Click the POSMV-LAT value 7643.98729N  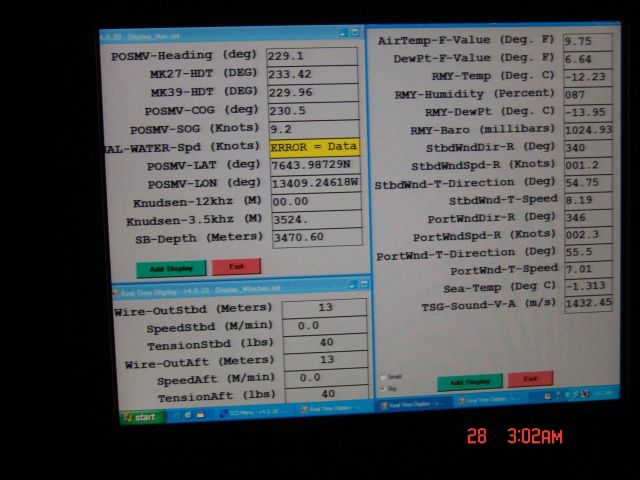[316, 165]
